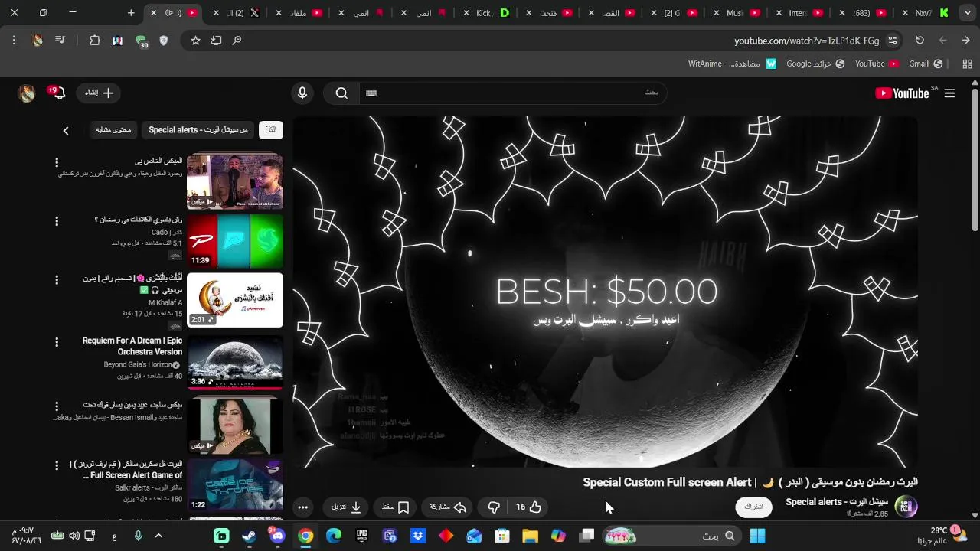Open File Explorer from the taskbar
The width and height of the screenshot is (980, 551).
pos(530,536)
